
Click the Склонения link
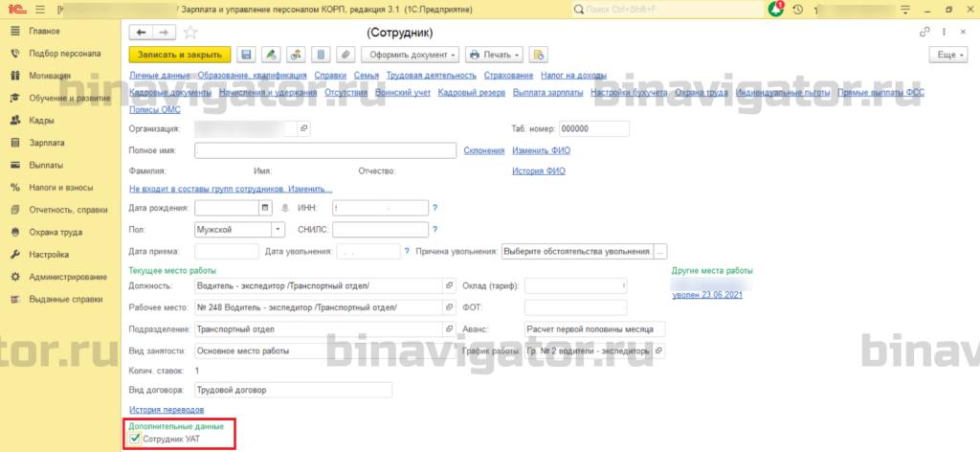pos(483,150)
